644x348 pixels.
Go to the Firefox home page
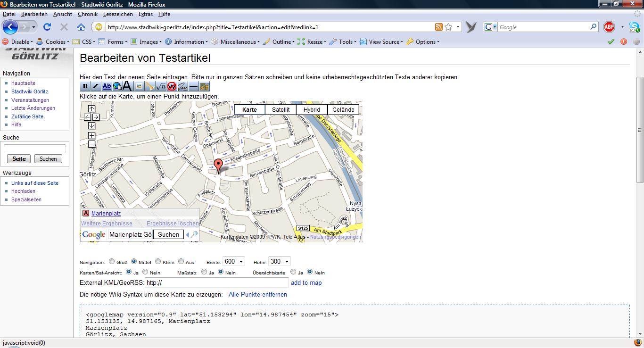click(81, 27)
